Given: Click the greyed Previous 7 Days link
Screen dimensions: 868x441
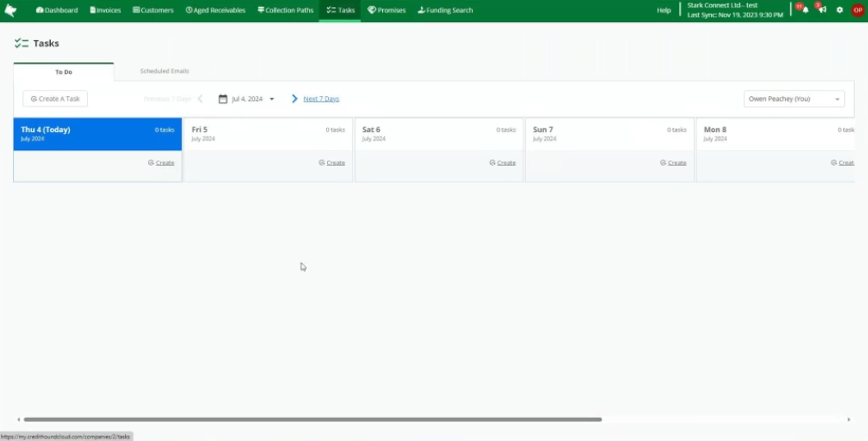Looking at the screenshot, I should (x=167, y=99).
